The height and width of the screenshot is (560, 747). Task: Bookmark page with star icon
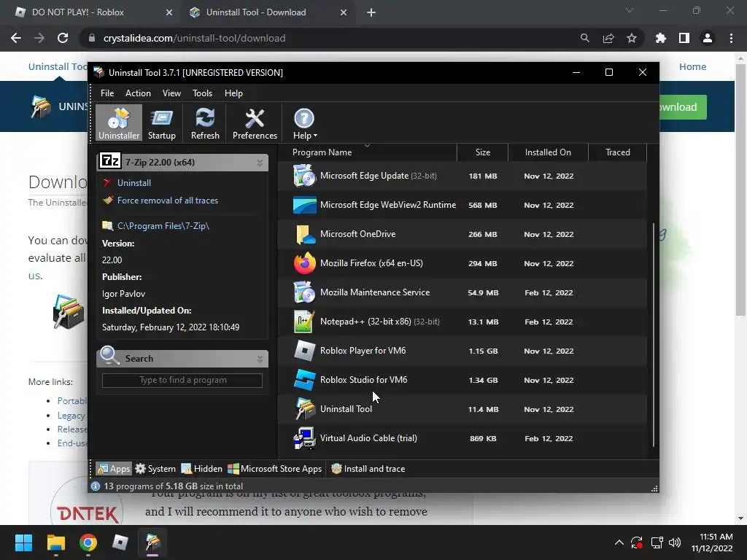[x=631, y=38]
